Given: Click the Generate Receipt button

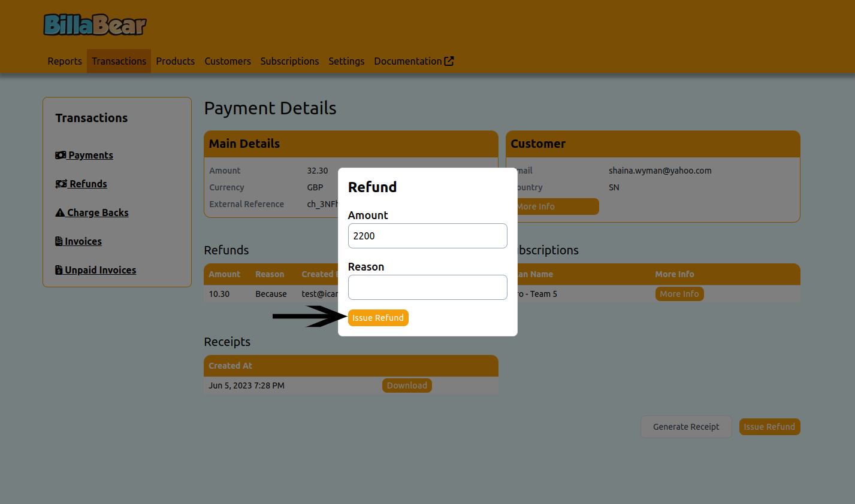Looking at the screenshot, I should coord(686,427).
